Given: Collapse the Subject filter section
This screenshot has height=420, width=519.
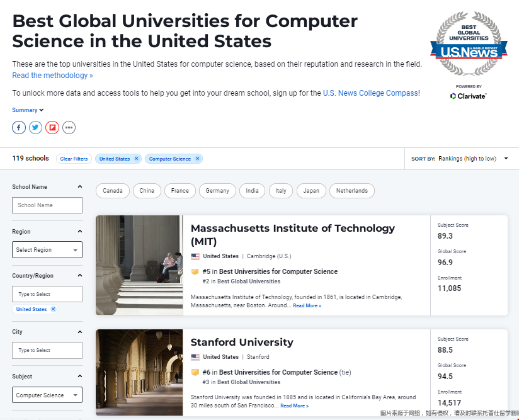Looking at the screenshot, I should click(x=80, y=377).
